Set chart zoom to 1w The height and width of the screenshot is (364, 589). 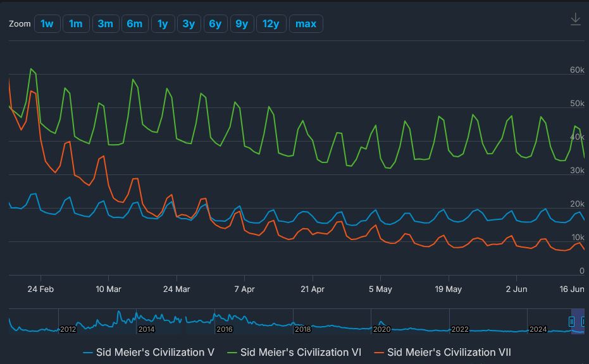click(47, 23)
